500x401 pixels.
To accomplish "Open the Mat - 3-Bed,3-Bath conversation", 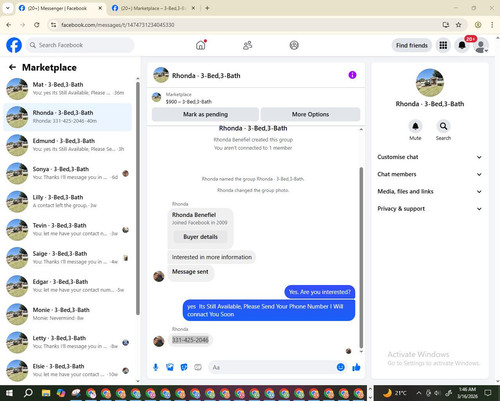I will (67, 89).
